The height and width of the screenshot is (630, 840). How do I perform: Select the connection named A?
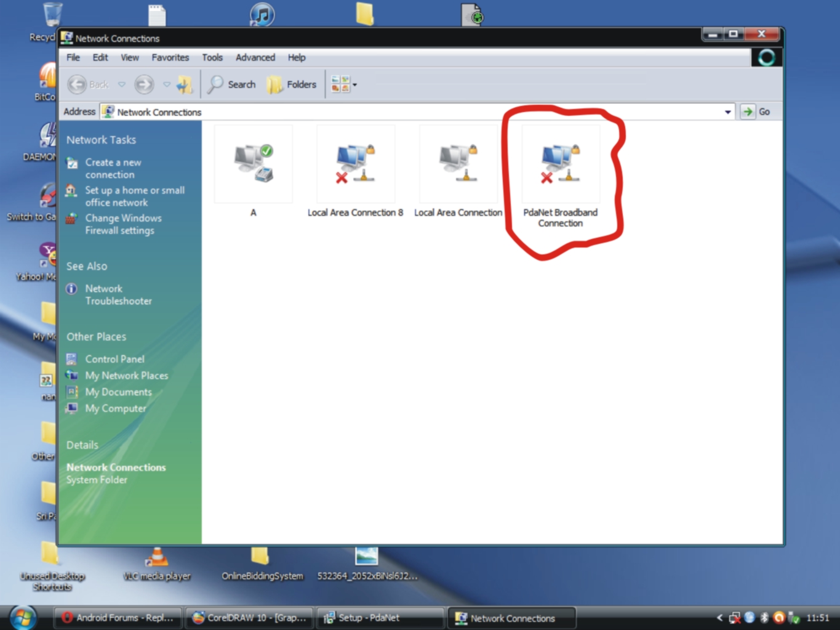point(253,166)
